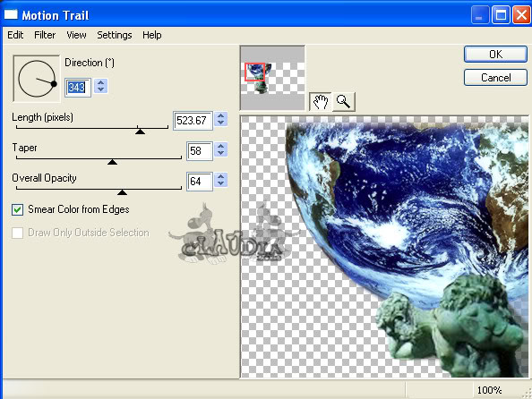Image resolution: width=532 pixels, height=399 pixels.
Task: Open the View menu
Action: (x=76, y=35)
